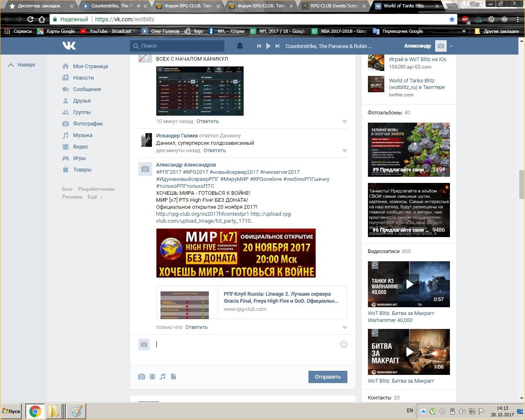Skip to the next audio track
525x420 pixels.
(278, 46)
